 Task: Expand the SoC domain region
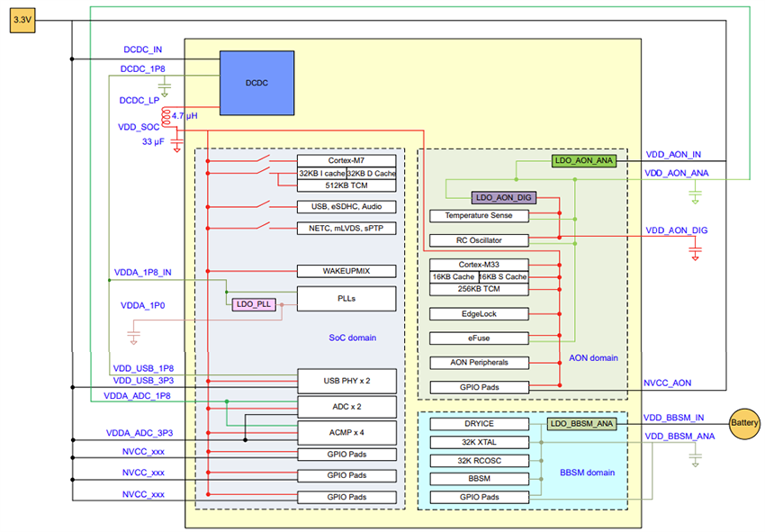[353, 338]
